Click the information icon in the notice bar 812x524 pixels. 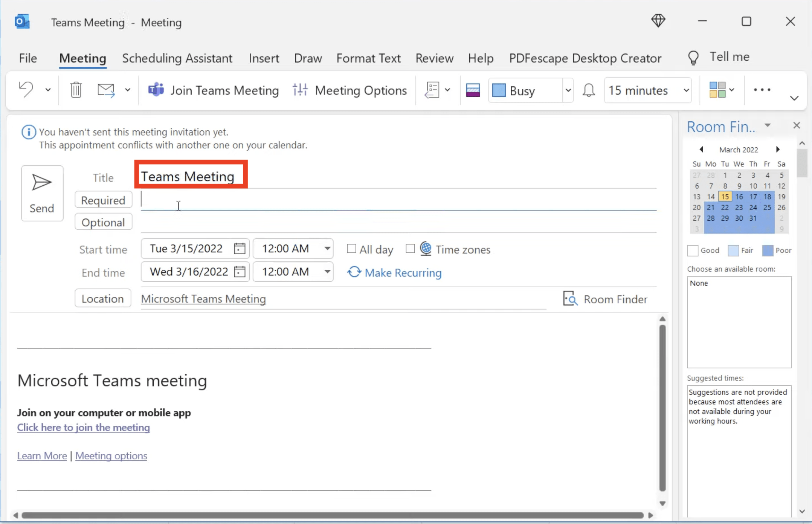(x=29, y=132)
